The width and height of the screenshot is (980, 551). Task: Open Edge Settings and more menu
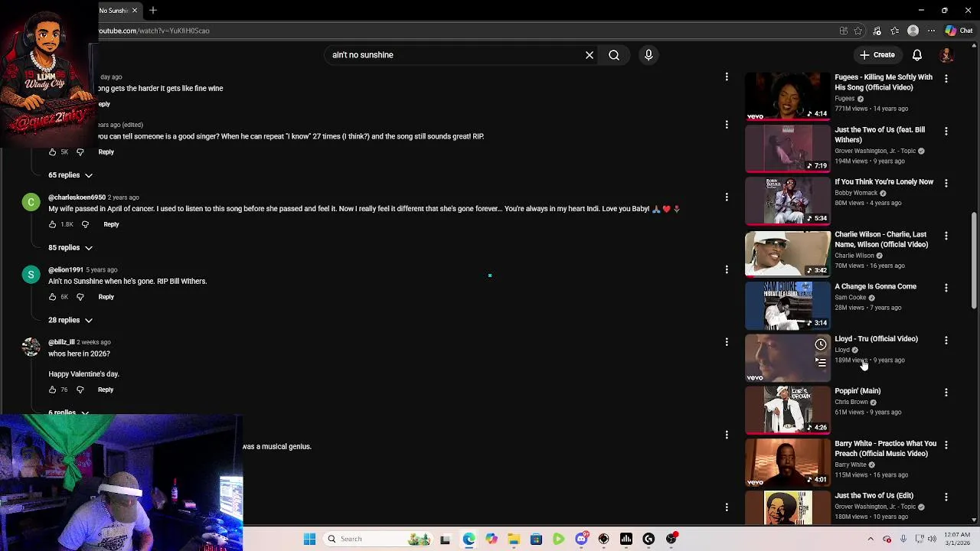click(x=931, y=31)
